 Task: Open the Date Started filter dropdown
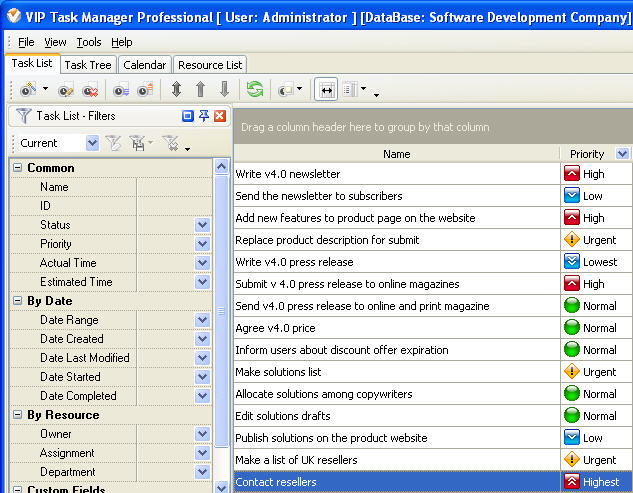click(202, 377)
